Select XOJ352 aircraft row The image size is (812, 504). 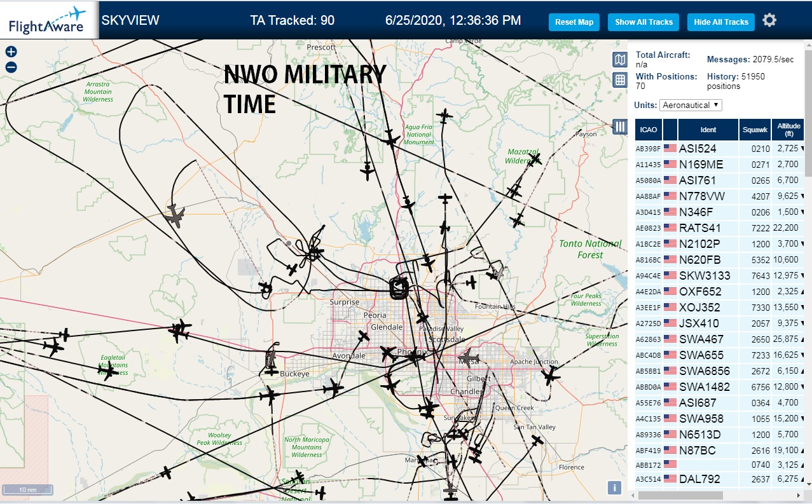tap(720, 307)
